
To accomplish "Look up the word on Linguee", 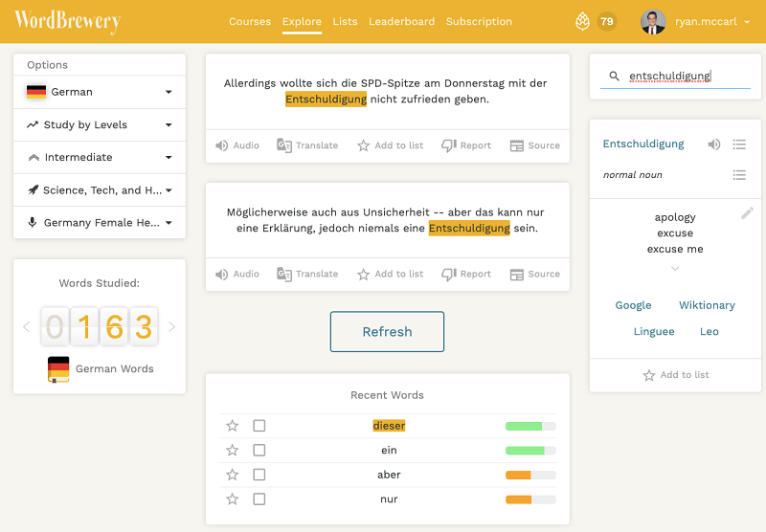I will click(x=654, y=332).
